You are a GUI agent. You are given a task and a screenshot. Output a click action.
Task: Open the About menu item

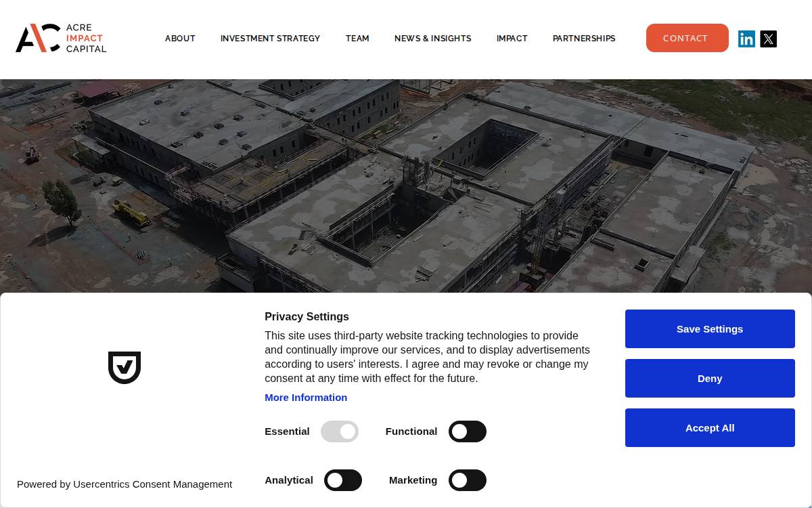(180, 39)
